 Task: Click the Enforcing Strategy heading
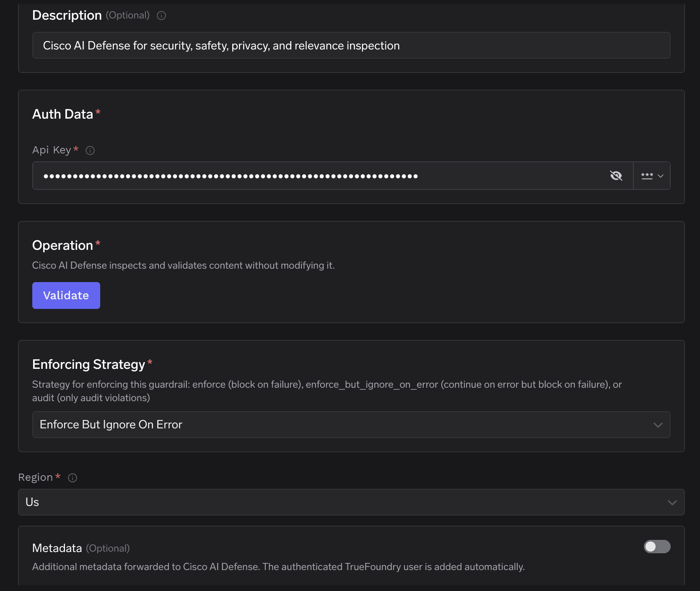88,364
